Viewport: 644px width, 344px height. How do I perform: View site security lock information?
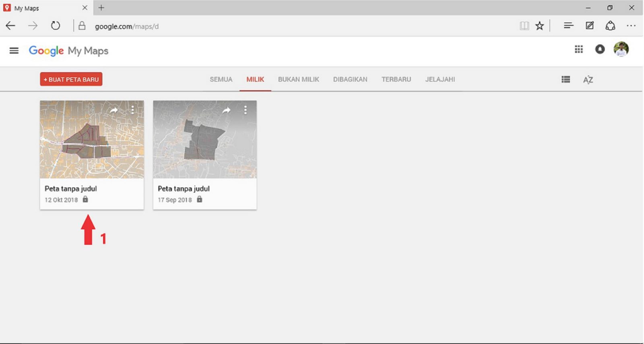(82, 26)
